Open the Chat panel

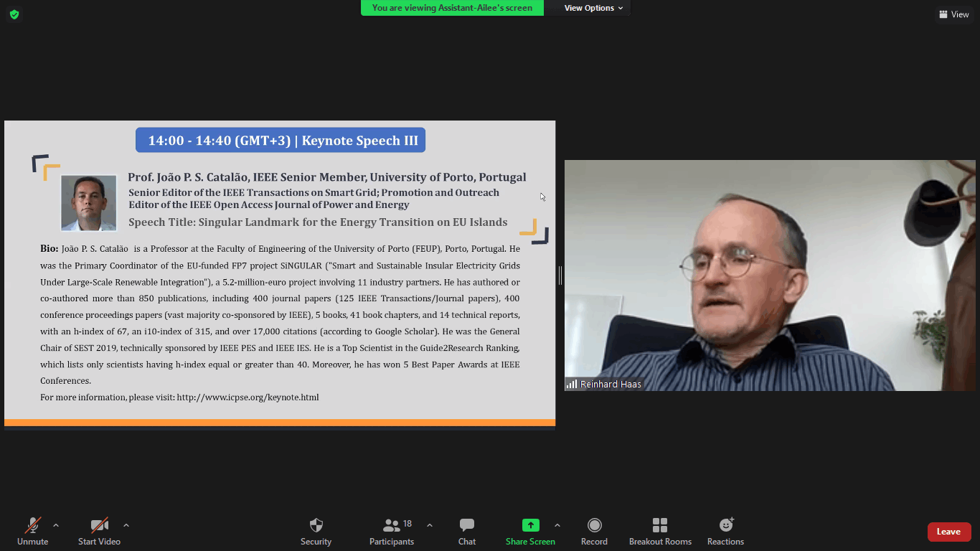point(467,532)
